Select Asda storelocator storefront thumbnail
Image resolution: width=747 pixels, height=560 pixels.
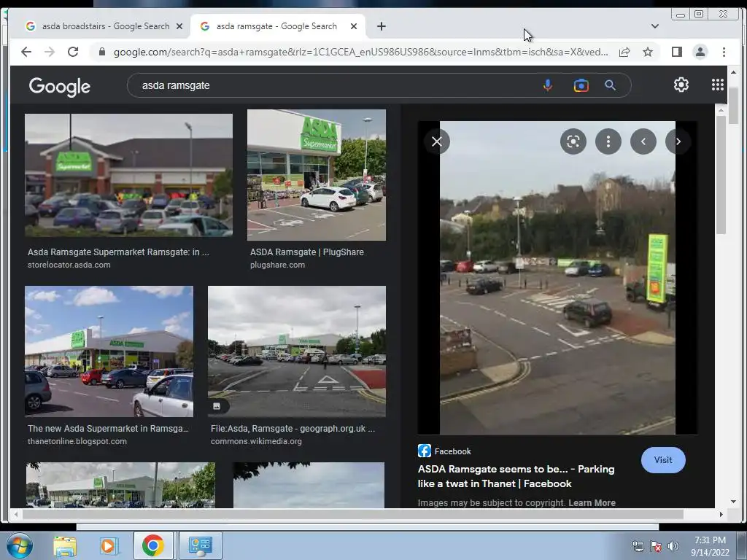pyautogui.click(x=128, y=175)
